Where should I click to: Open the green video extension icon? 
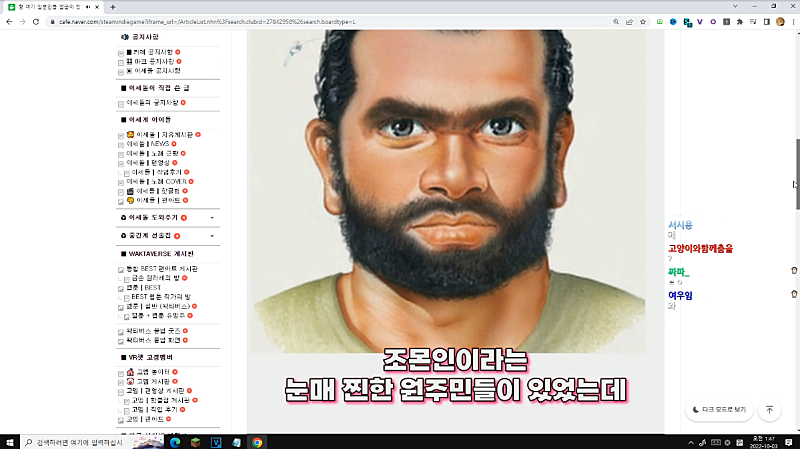(660, 22)
